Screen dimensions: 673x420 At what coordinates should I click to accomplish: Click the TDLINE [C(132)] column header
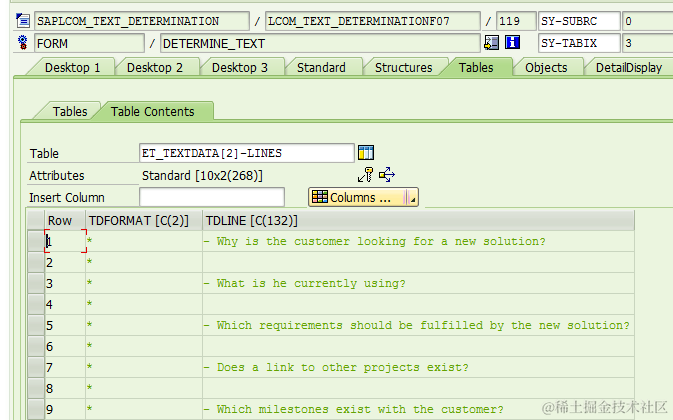tap(418, 221)
